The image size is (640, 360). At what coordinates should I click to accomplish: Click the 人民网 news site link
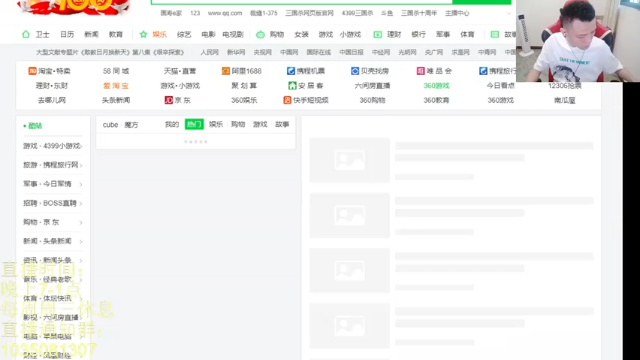tap(209, 52)
